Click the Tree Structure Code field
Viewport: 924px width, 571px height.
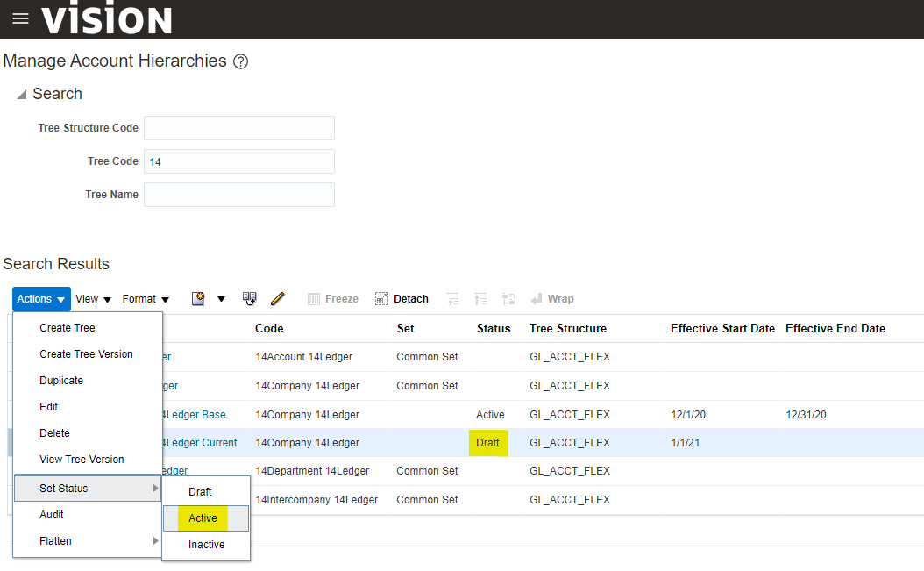tap(239, 128)
